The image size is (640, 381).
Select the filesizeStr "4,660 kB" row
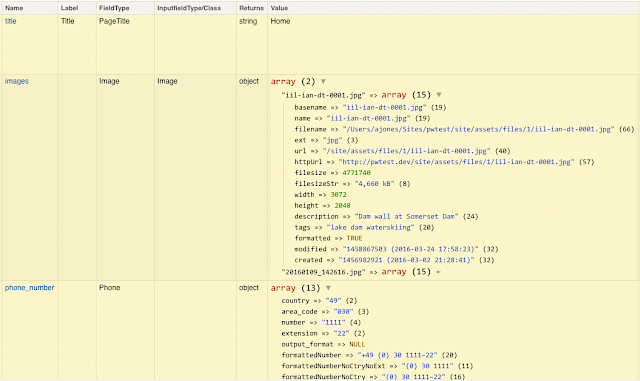353,184
